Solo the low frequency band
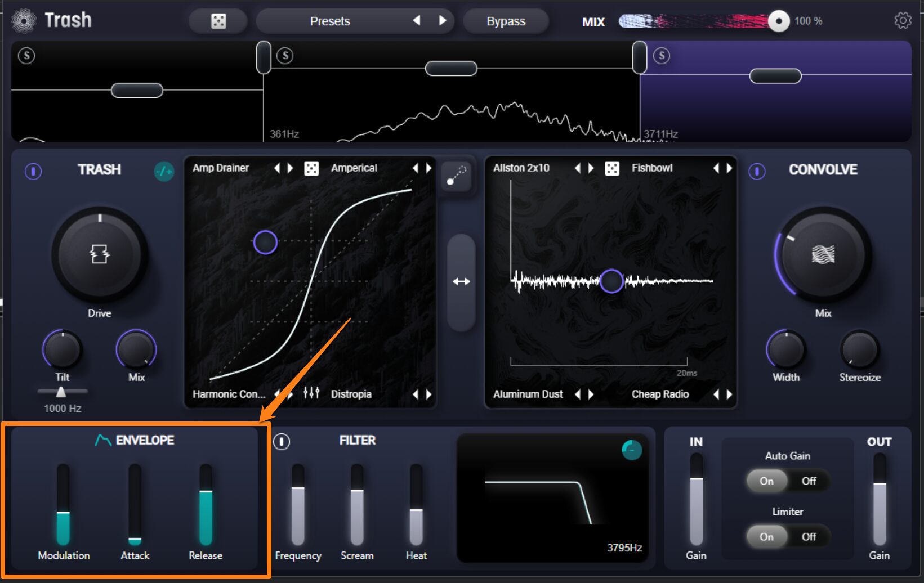Image resolution: width=924 pixels, height=583 pixels. pyautogui.click(x=26, y=56)
